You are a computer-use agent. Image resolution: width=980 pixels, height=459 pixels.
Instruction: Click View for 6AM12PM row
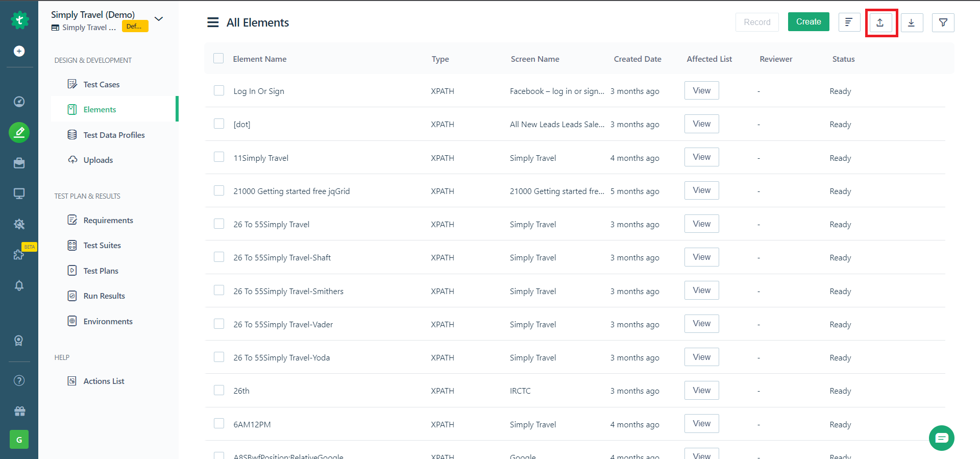702,423
